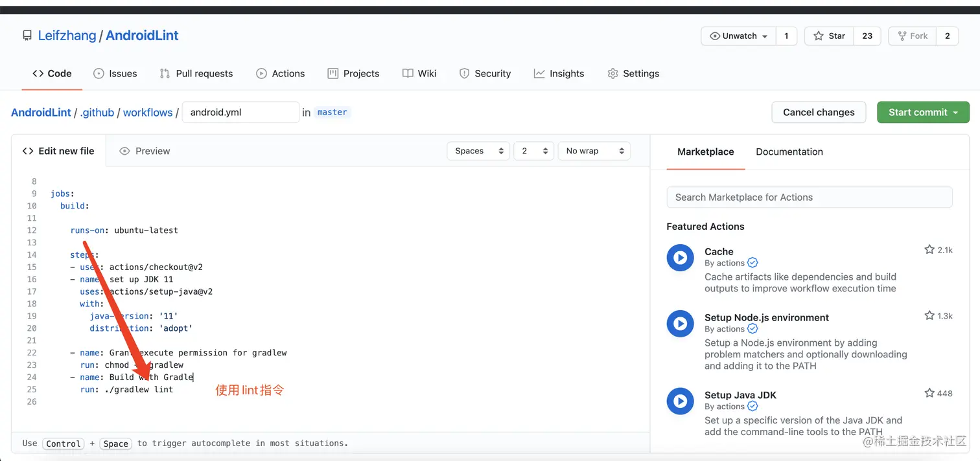Click the android.yml filename field
980x461 pixels.
pyautogui.click(x=240, y=112)
